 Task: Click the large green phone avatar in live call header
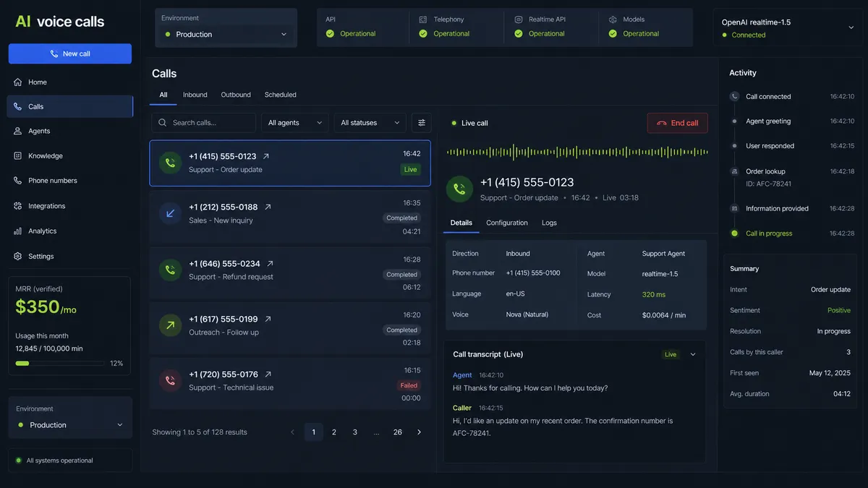coord(459,189)
